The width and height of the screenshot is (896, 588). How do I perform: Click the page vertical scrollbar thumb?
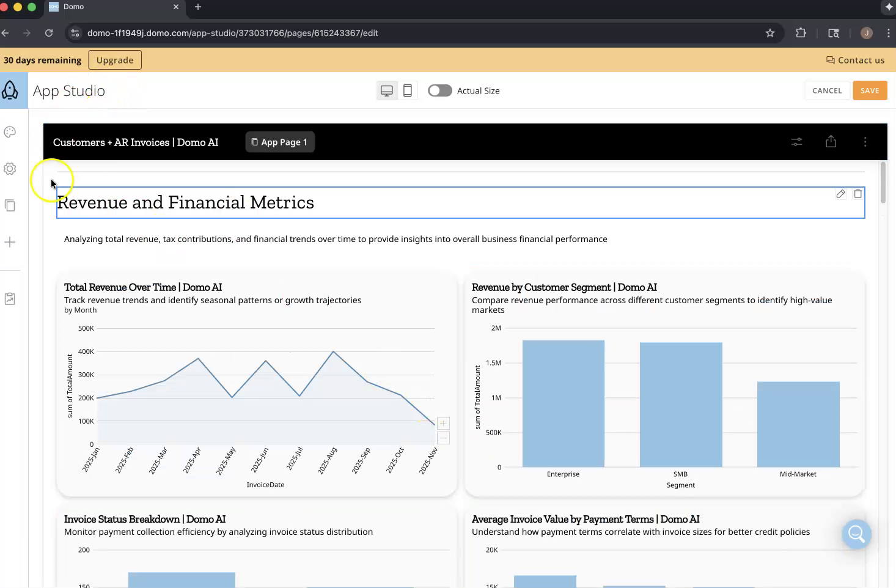click(883, 182)
